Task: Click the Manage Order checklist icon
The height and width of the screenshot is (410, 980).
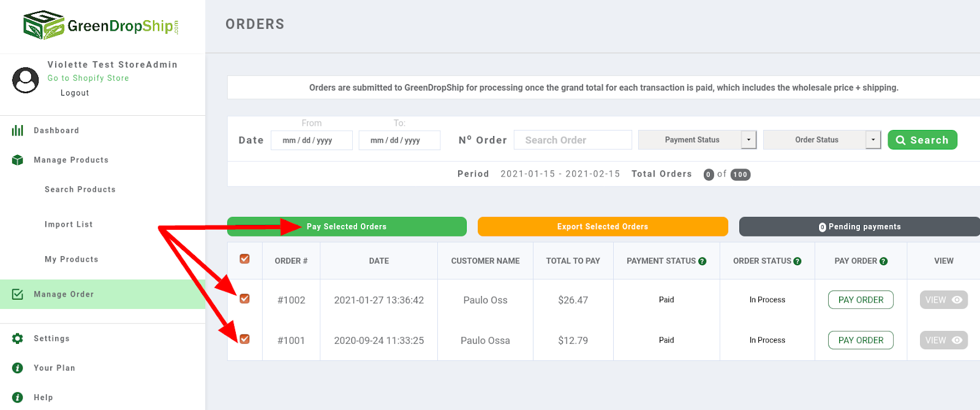Action: (x=18, y=294)
